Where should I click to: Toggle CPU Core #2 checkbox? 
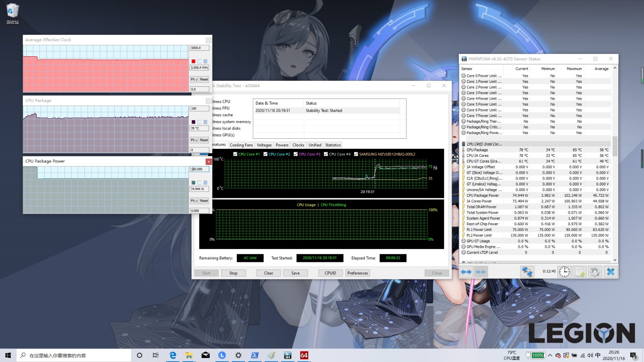(x=266, y=154)
